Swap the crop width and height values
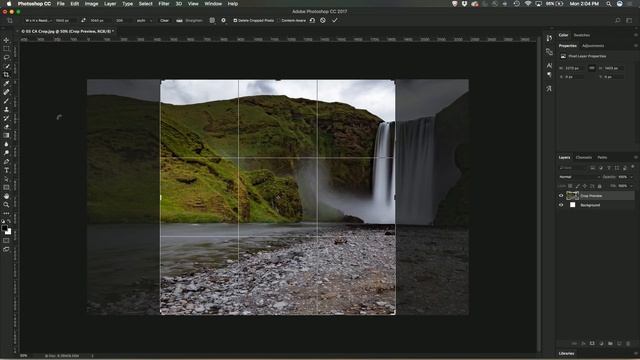 pyautogui.click(x=84, y=20)
